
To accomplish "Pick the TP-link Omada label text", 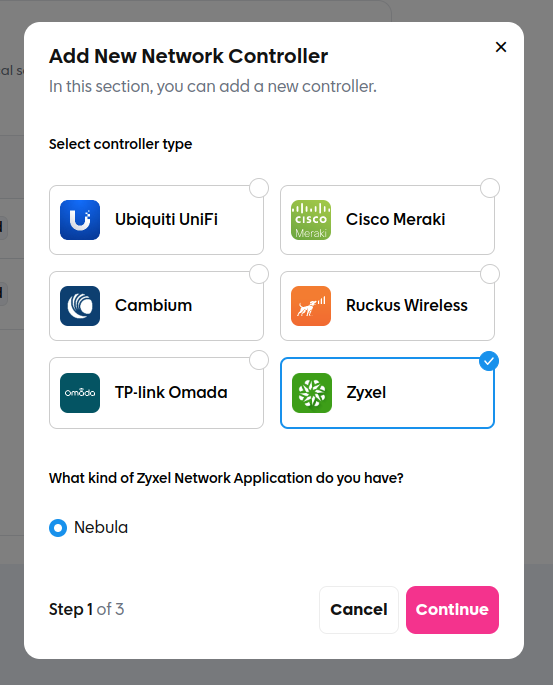I will click(171, 392).
